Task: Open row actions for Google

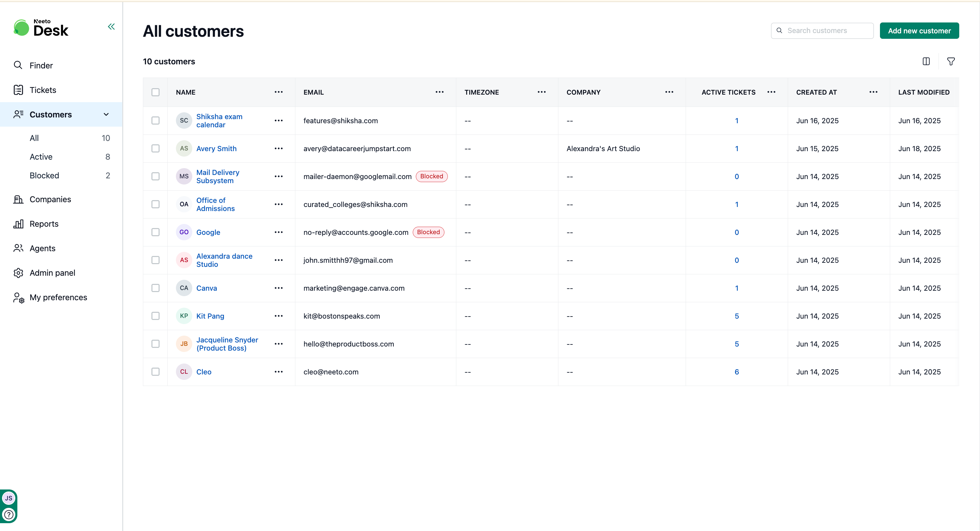Action: (278, 232)
